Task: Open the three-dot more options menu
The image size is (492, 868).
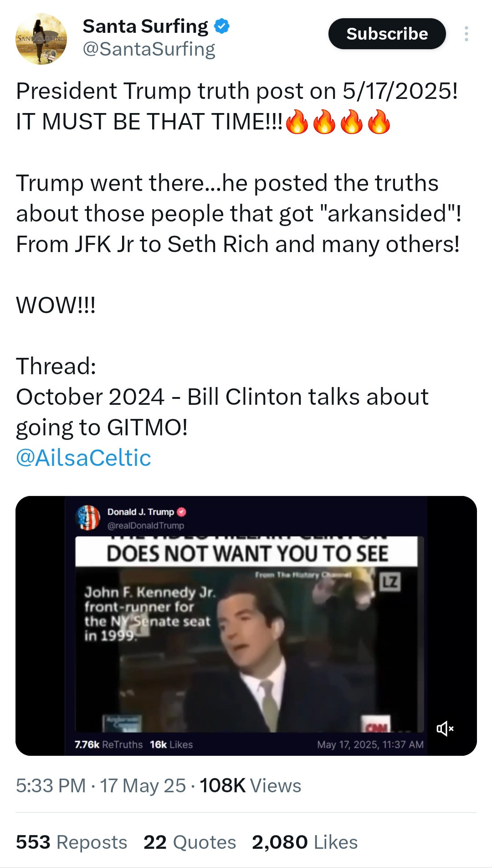Action: [466, 34]
